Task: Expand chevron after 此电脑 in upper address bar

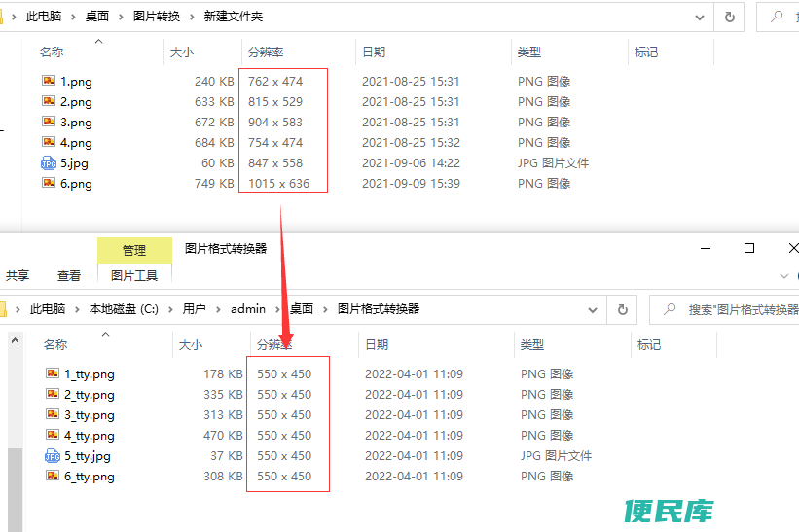Action: tap(73, 17)
